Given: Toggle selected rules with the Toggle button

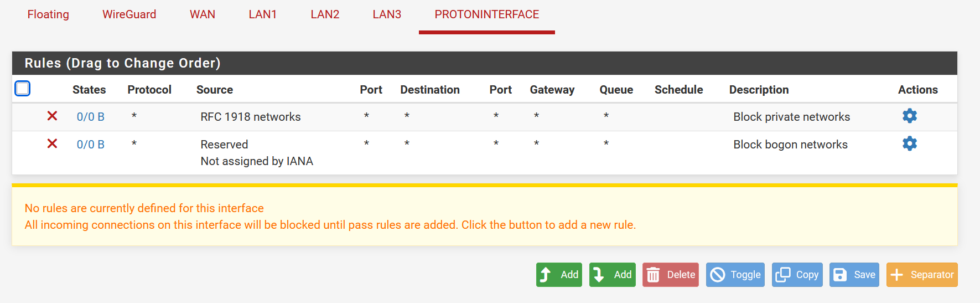Looking at the screenshot, I should click(x=735, y=275).
